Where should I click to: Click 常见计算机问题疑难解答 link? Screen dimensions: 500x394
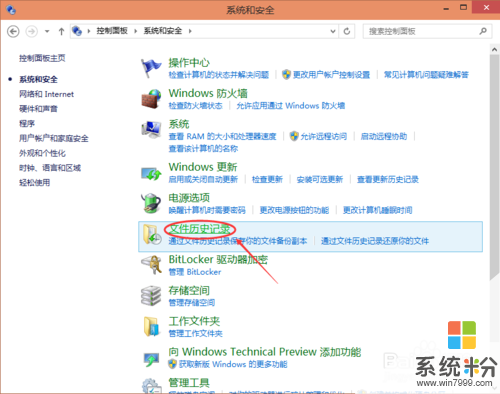point(426,74)
